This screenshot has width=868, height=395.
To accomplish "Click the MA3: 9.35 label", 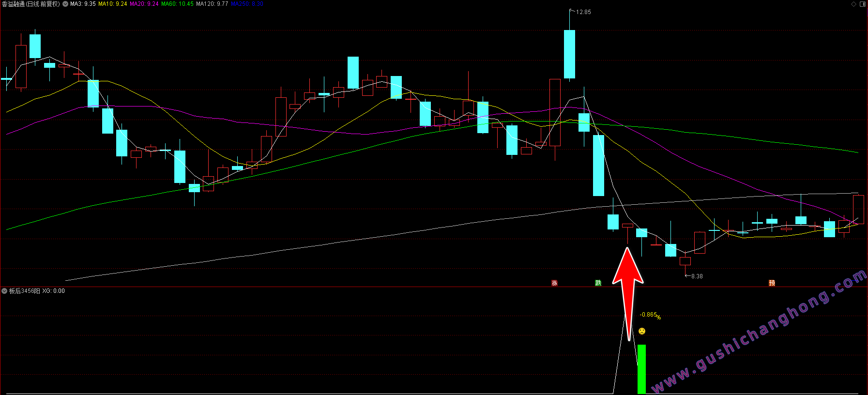I will click(83, 4).
